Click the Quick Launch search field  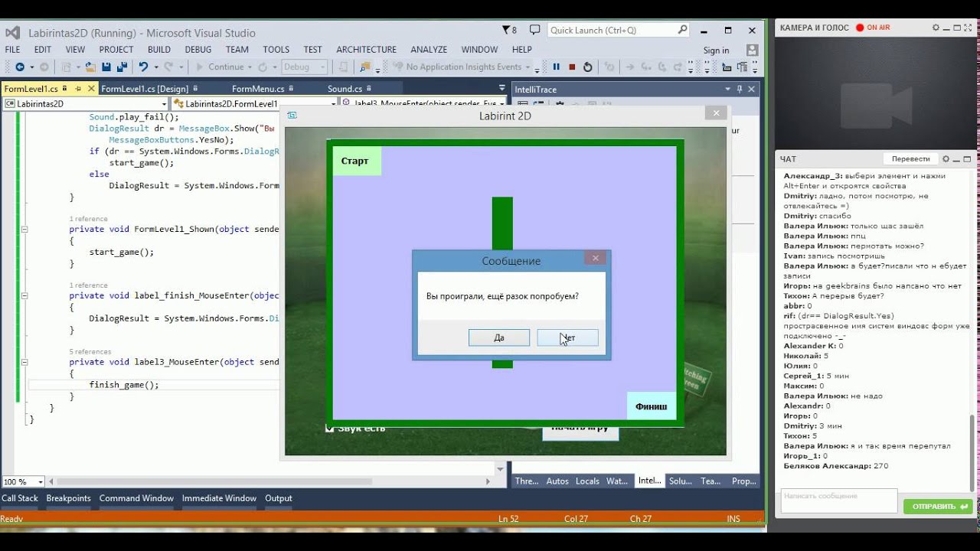tap(619, 30)
